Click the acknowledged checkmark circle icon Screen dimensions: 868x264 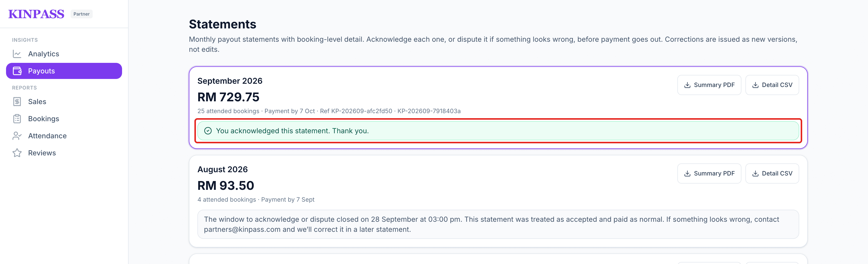tap(208, 131)
